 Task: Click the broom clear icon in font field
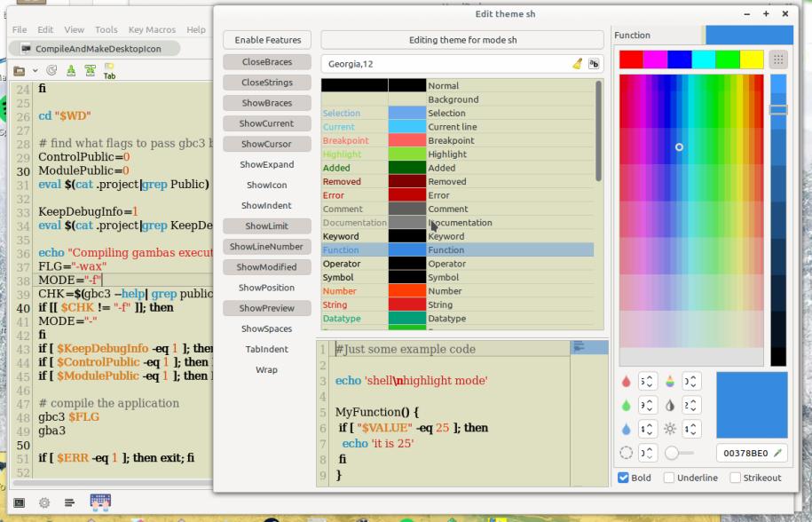pos(577,64)
